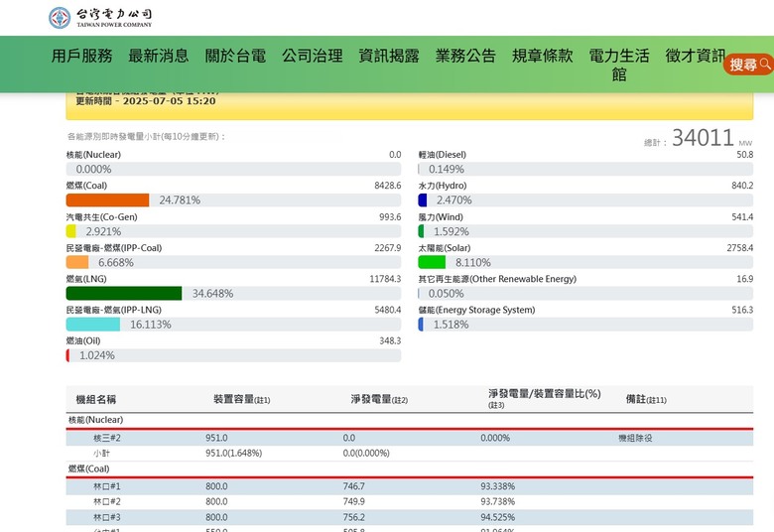Click the 核能(Nuclear) subtotal label
Screen dimensions: 774x532
click(x=93, y=155)
